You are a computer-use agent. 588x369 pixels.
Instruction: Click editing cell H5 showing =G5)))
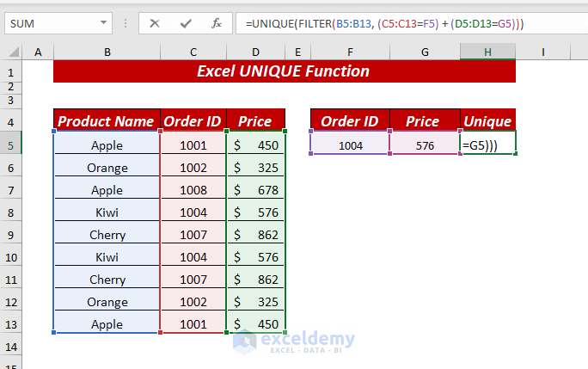point(488,143)
